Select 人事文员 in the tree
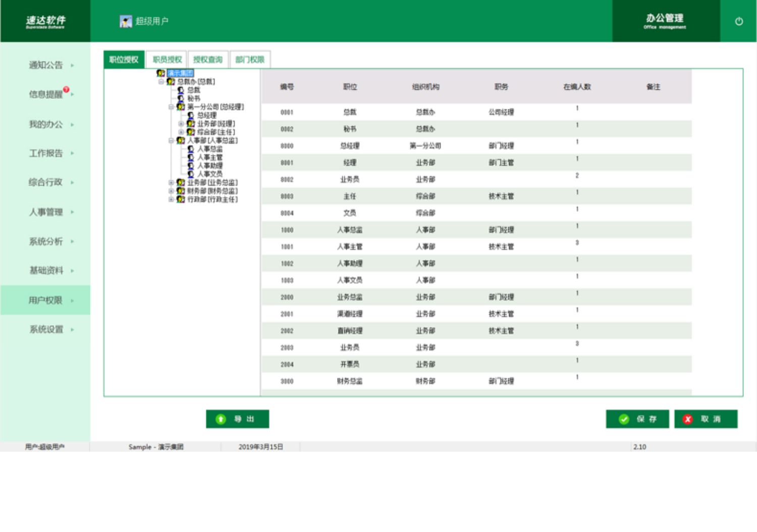757x532 pixels. (209, 174)
